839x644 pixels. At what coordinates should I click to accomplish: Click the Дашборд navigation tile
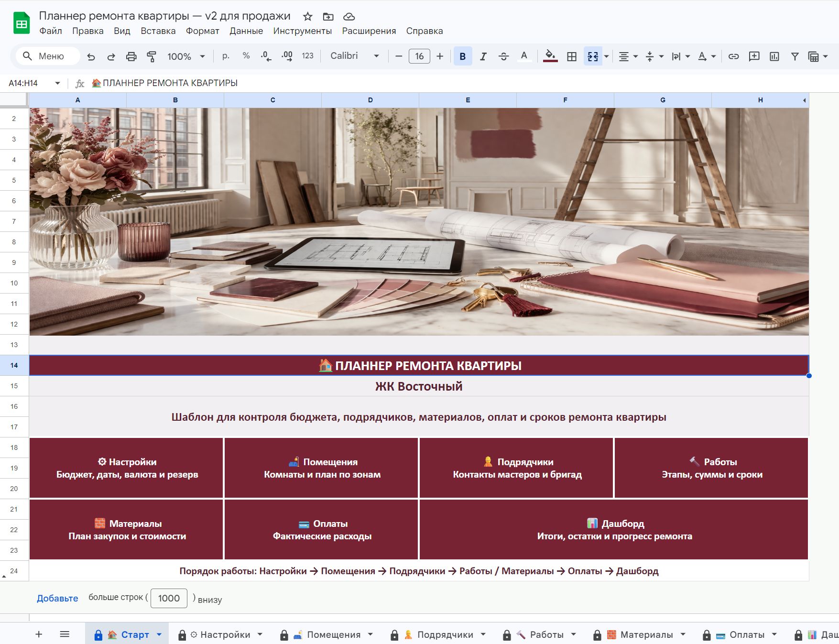click(614, 530)
